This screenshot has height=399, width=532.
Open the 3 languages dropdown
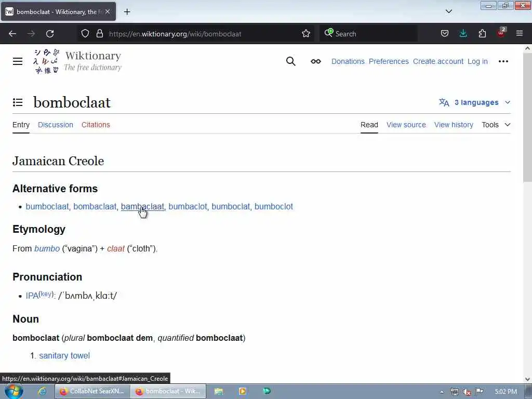pos(474,102)
